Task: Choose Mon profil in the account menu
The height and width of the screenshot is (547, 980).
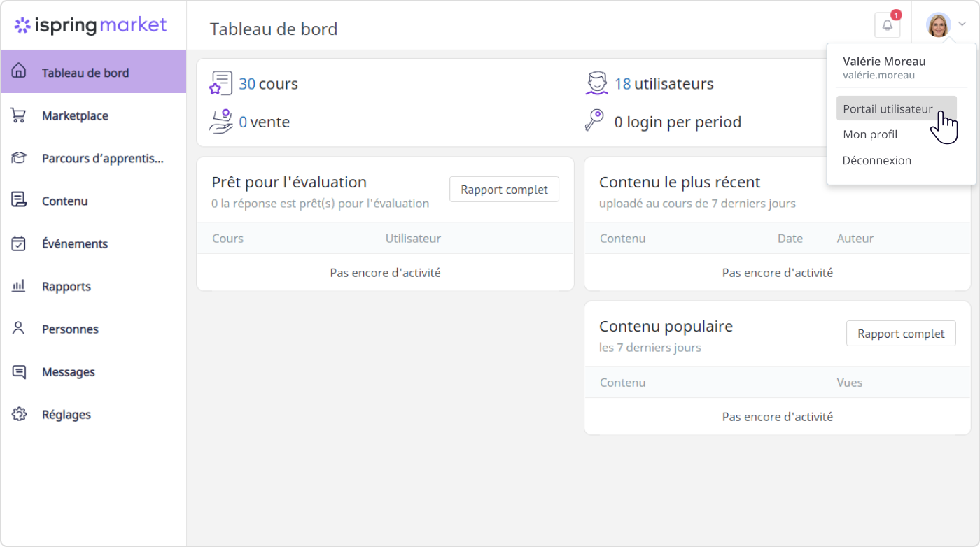Action: tap(870, 134)
